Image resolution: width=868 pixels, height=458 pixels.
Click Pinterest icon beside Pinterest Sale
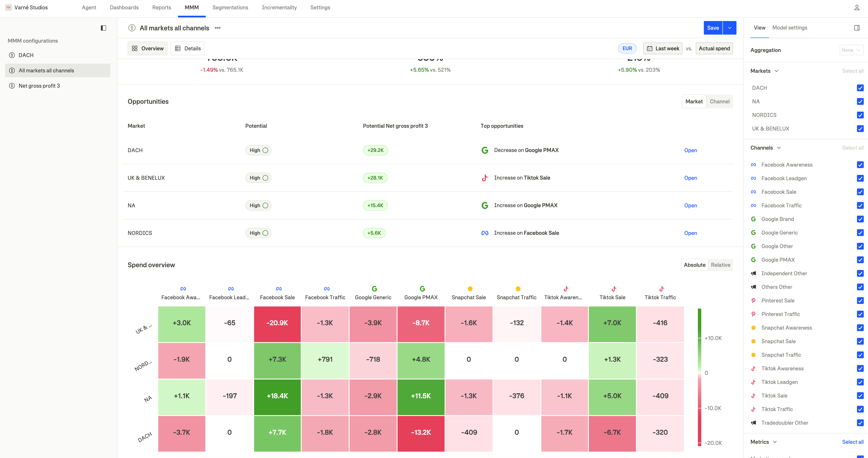[x=753, y=301]
